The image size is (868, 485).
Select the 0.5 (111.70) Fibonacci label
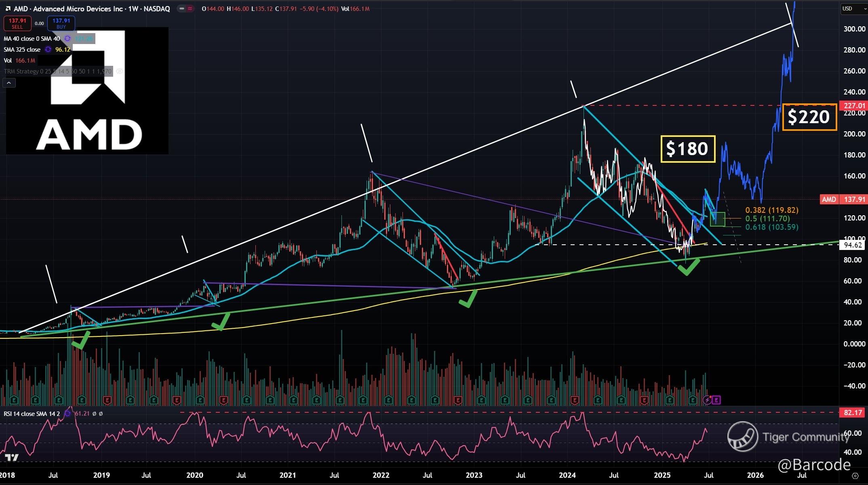(767, 218)
